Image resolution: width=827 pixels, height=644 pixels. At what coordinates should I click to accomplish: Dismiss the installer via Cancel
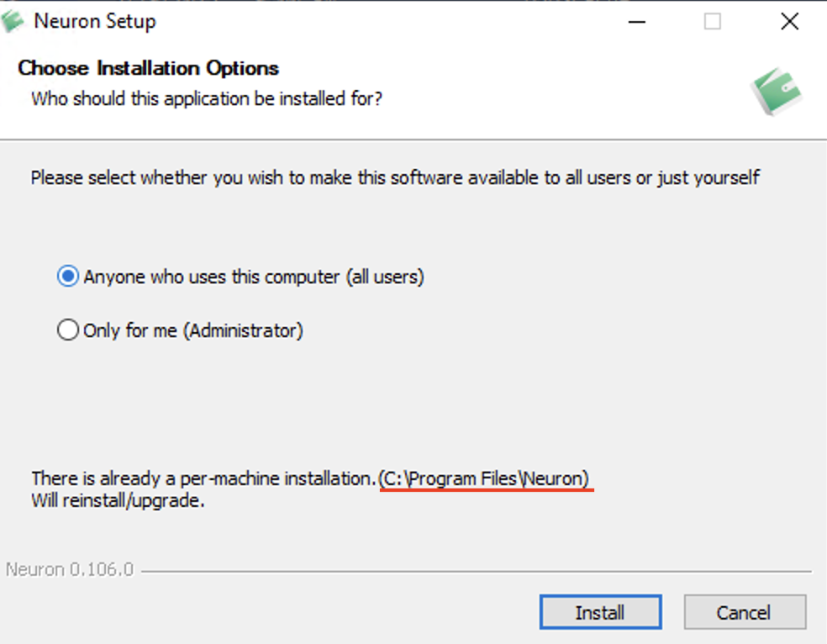(x=745, y=612)
